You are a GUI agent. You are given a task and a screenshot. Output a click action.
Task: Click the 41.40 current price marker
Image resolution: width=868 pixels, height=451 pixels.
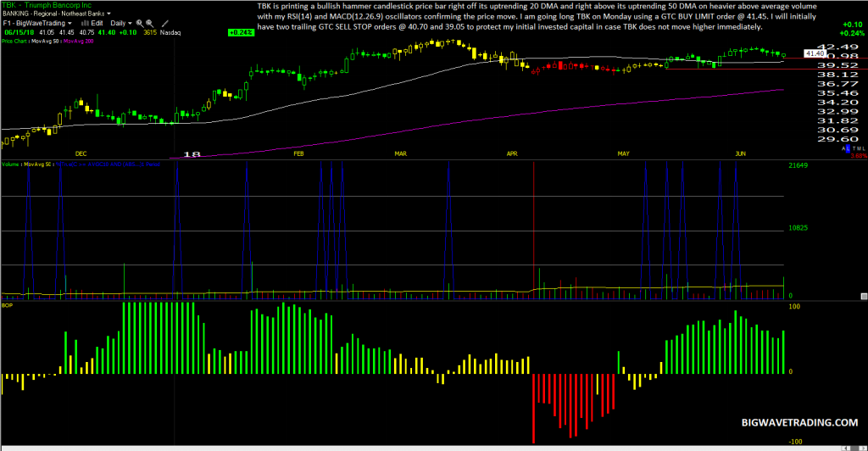[x=815, y=53]
